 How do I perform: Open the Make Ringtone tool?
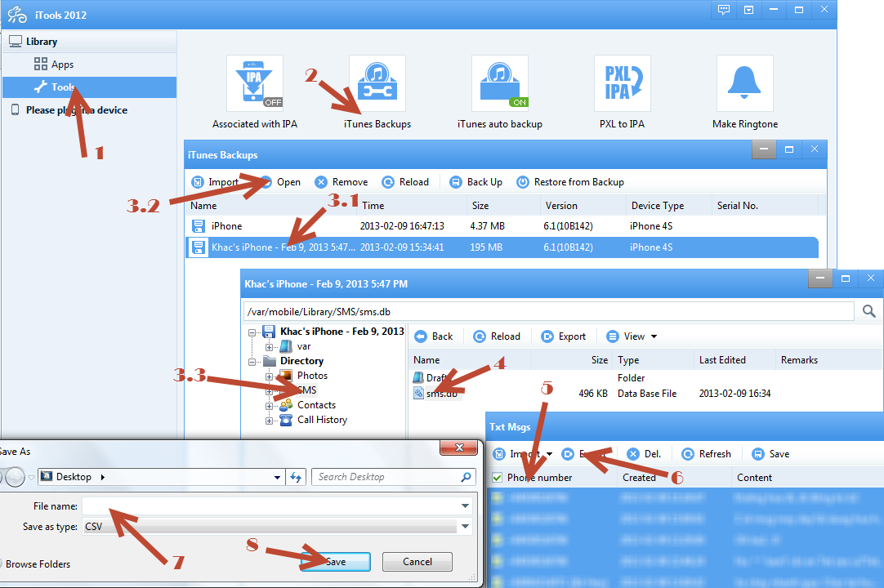[x=745, y=83]
